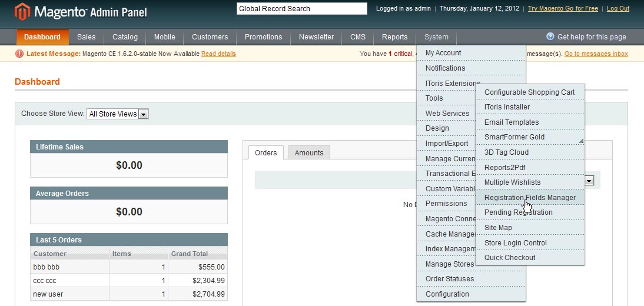Open Multiple Wishlists from submenu
Screen dimensions: 644x306
530,182
